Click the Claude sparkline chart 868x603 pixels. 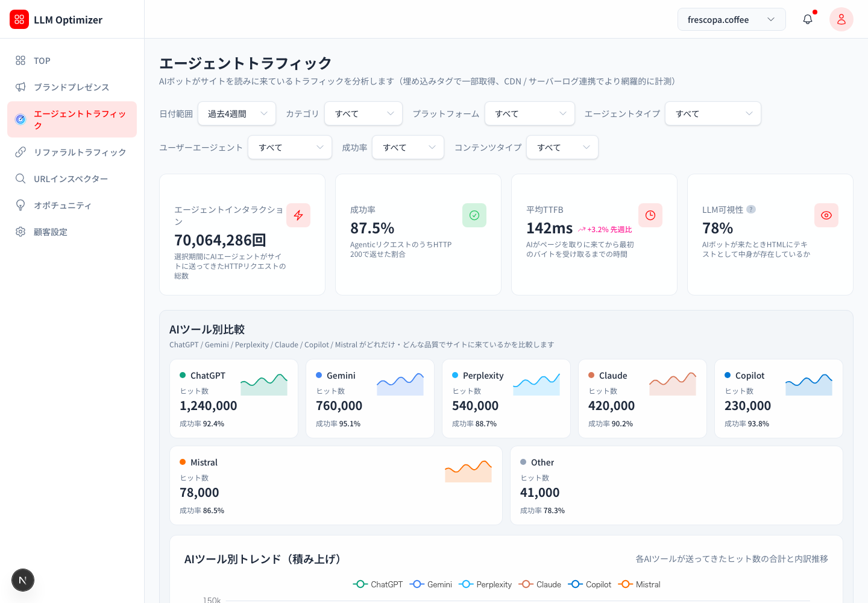(673, 384)
